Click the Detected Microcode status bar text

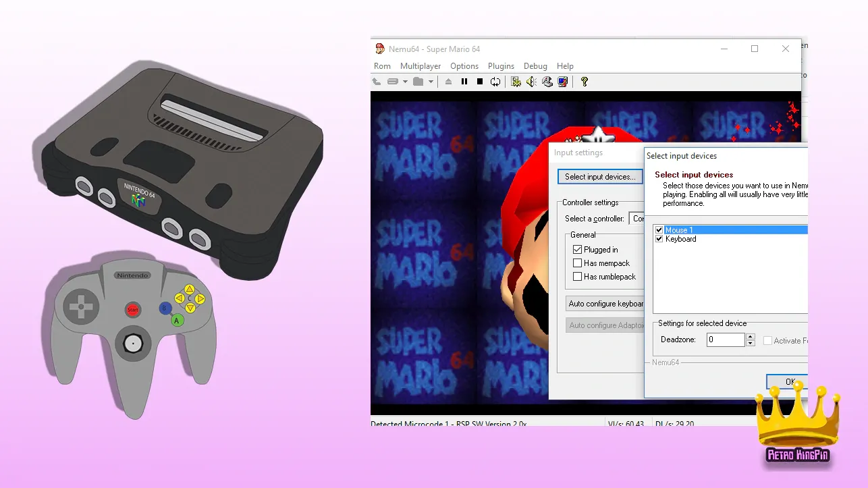449,424
